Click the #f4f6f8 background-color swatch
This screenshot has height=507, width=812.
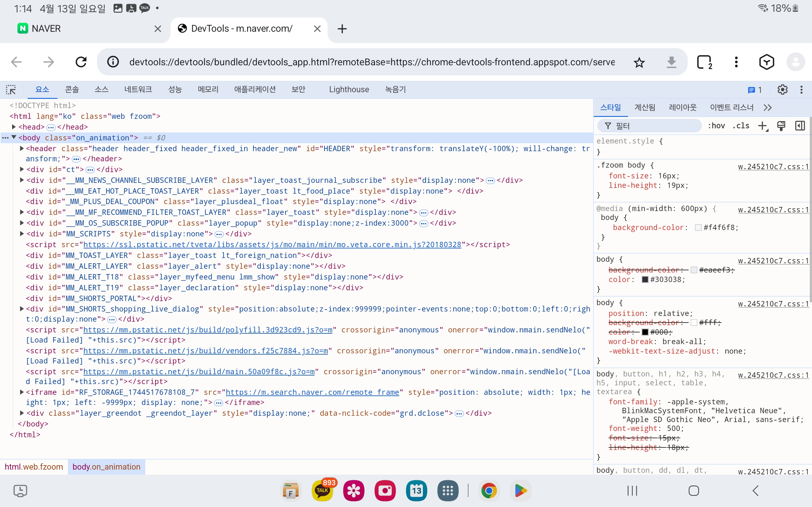tap(698, 228)
